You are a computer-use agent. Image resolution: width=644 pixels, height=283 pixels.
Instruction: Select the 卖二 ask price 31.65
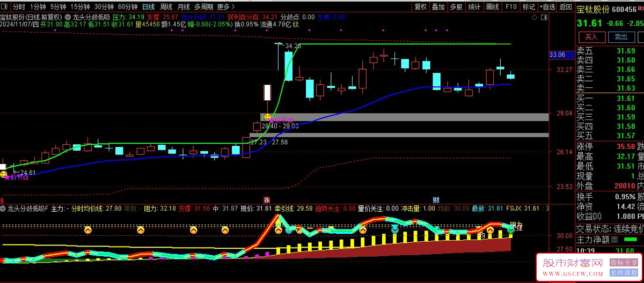click(626, 79)
